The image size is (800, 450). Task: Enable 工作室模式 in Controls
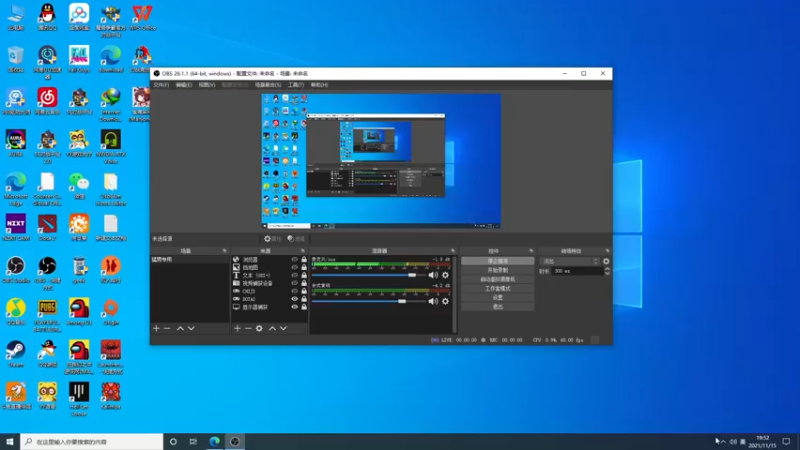(497, 289)
